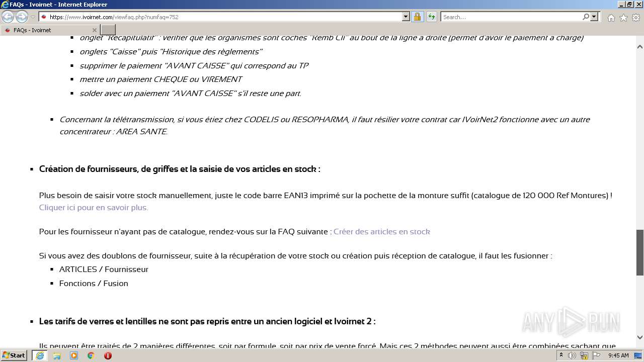Go forward with the Forward arrow button
Image resolution: width=644 pixels, height=362 pixels.
coord(22,17)
